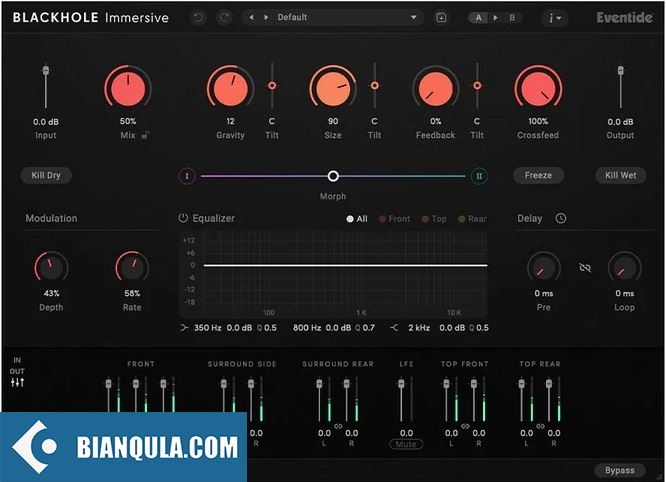Select Morph state I icon

[x=187, y=176]
